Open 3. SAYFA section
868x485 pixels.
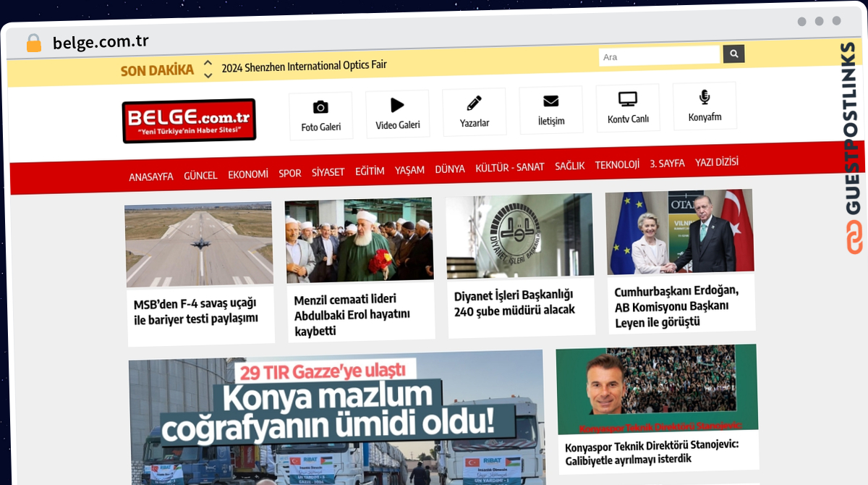(x=667, y=164)
